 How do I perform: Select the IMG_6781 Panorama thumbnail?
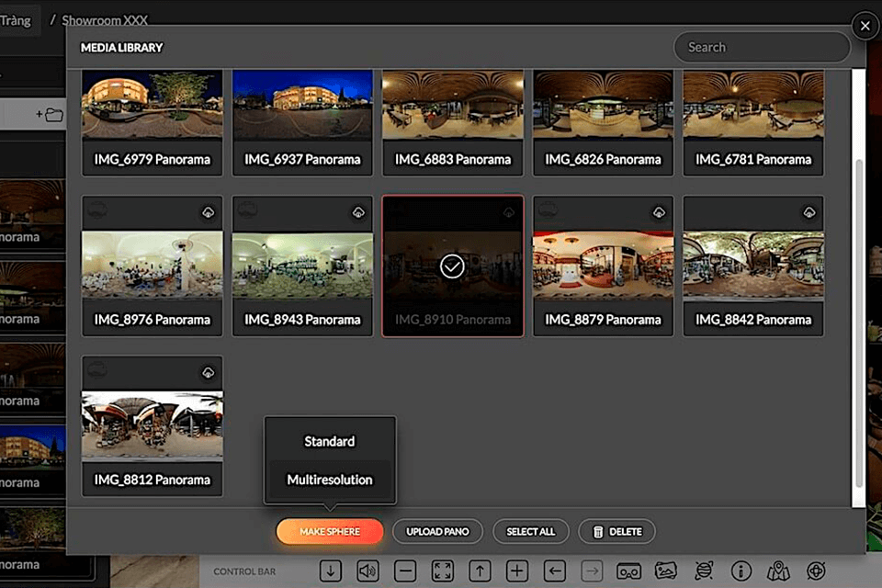[x=753, y=104]
